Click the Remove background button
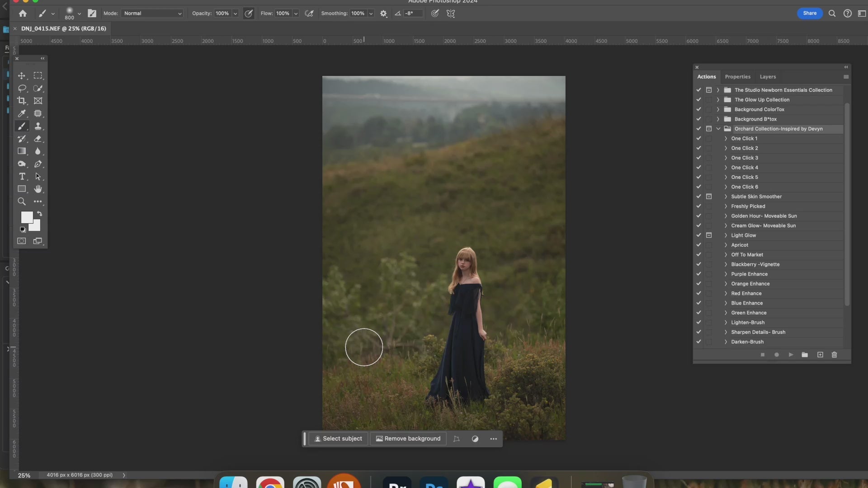Screen dimensions: 868x488 pyautogui.click(x=408, y=439)
